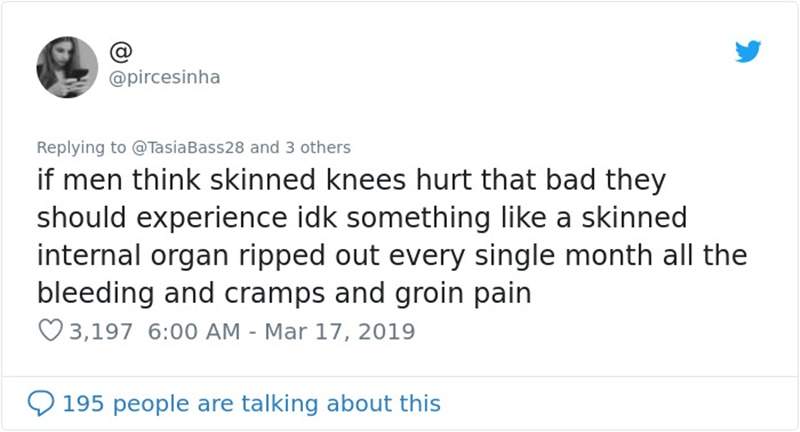
Task: Open the user's profile avatar photo
Action: (67, 68)
